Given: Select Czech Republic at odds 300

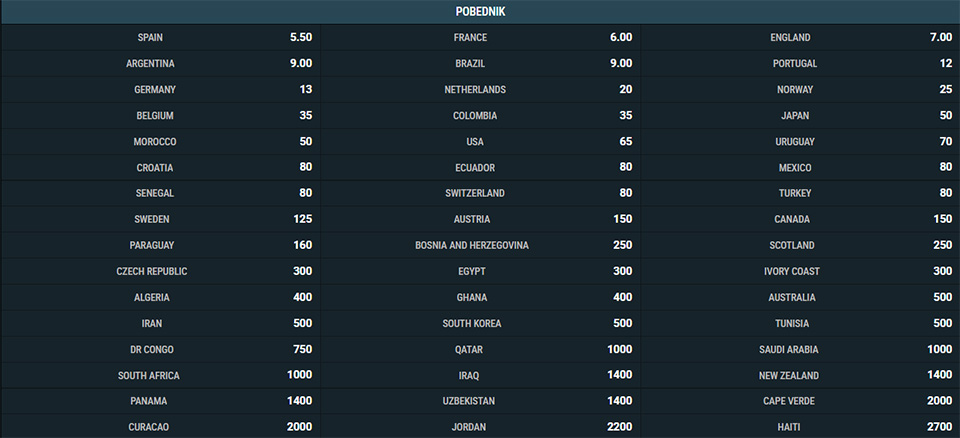Looking at the screenshot, I should pyautogui.click(x=160, y=271).
